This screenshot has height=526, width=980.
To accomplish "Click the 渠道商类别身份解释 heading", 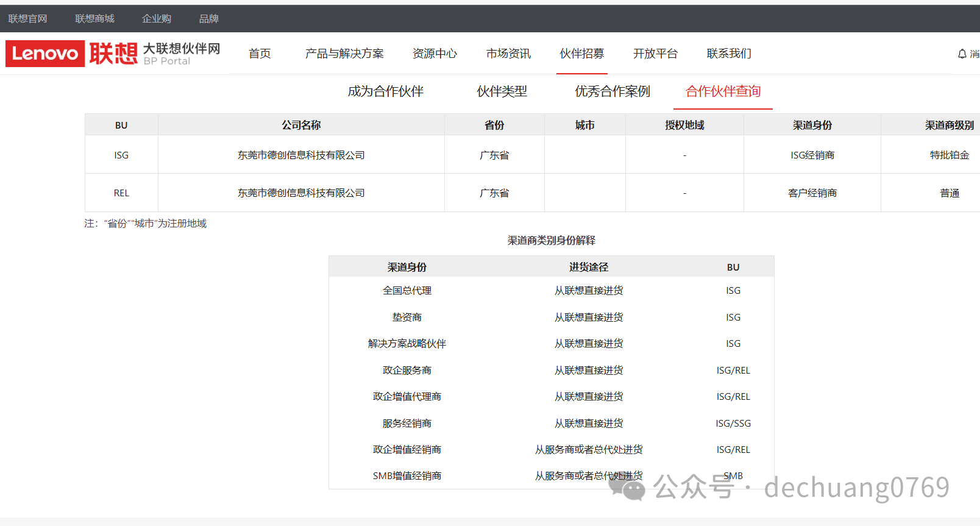I will click(552, 241).
